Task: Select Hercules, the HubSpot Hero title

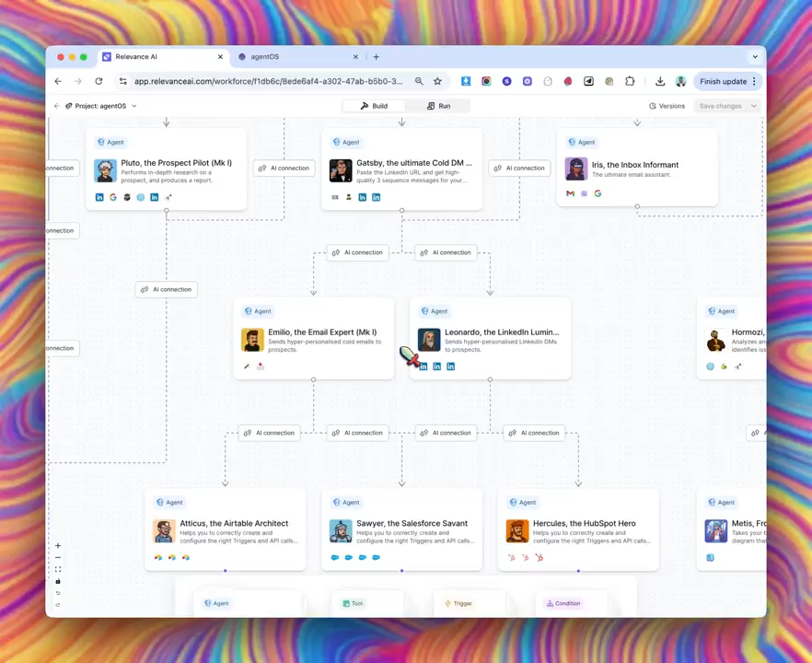Action: 584,523
